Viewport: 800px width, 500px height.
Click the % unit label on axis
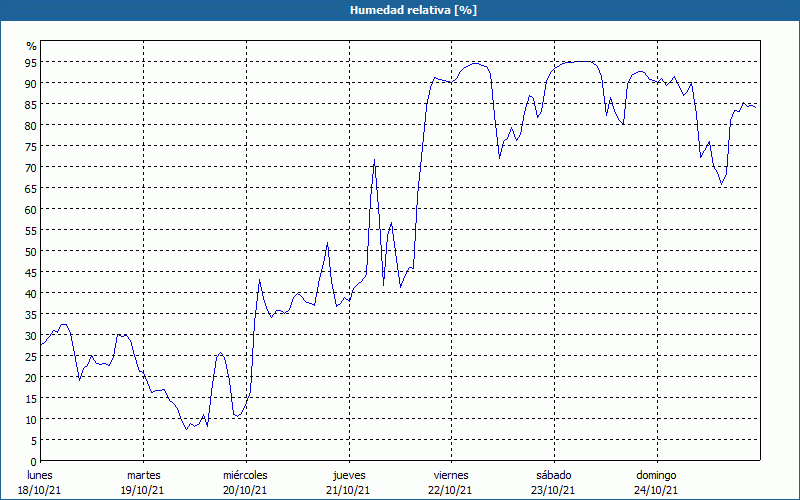tap(32, 46)
